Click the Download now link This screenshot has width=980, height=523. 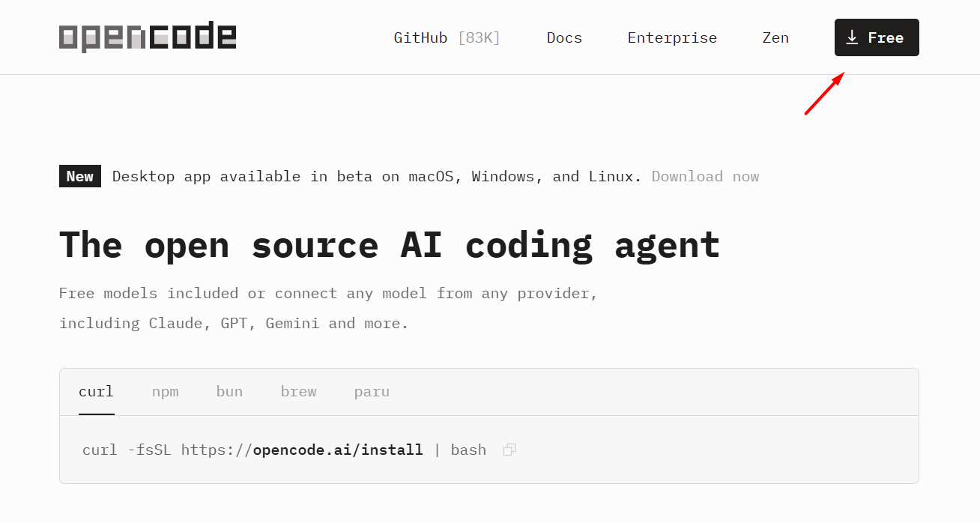705,176
